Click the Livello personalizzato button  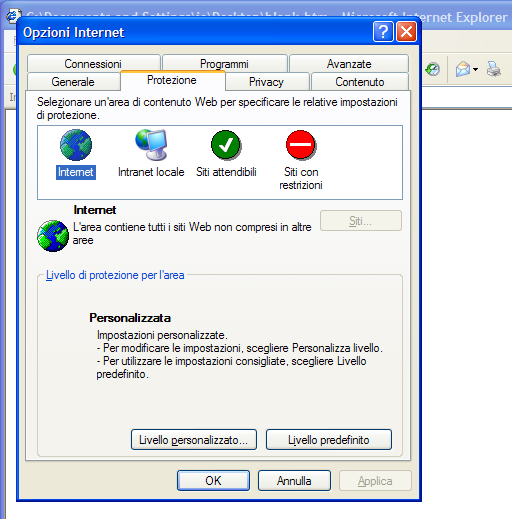(194, 440)
